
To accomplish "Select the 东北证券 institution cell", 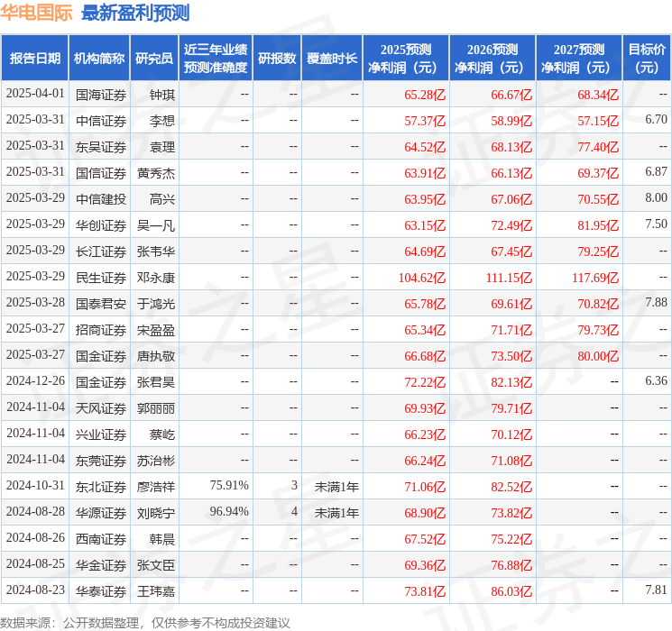I will [x=101, y=487].
